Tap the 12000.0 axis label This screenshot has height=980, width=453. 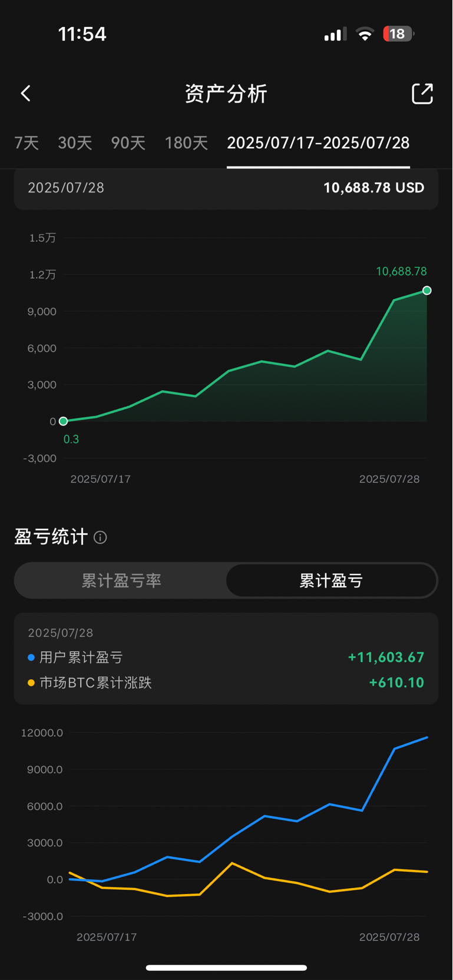pyautogui.click(x=42, y=733)
